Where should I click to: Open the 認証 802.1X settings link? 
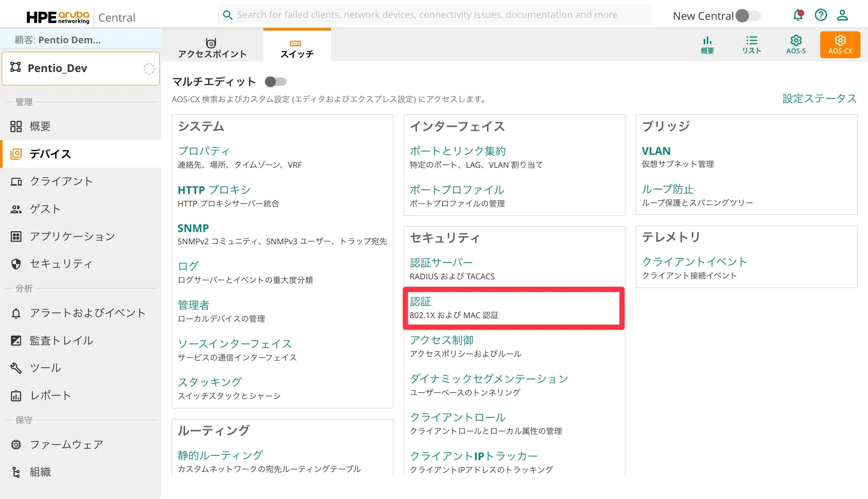[x=420, y=301]
